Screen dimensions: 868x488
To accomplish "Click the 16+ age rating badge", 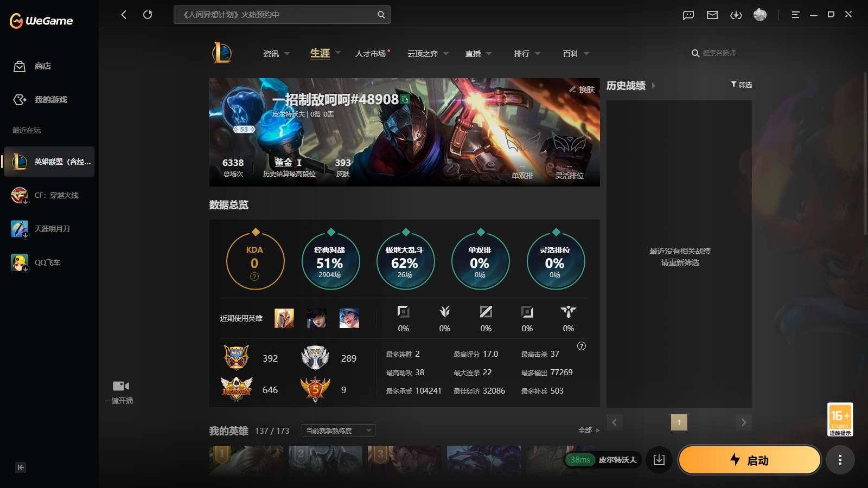I will coord(840,419).
